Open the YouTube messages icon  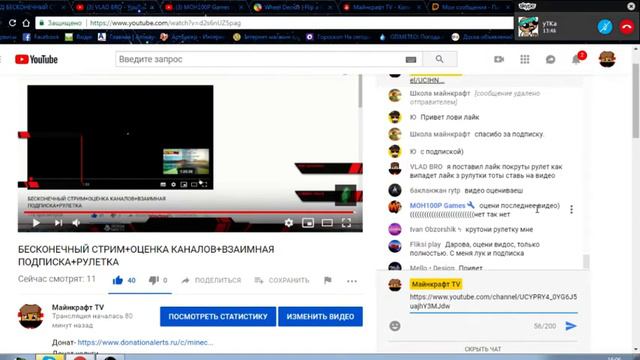coord(551,60)
